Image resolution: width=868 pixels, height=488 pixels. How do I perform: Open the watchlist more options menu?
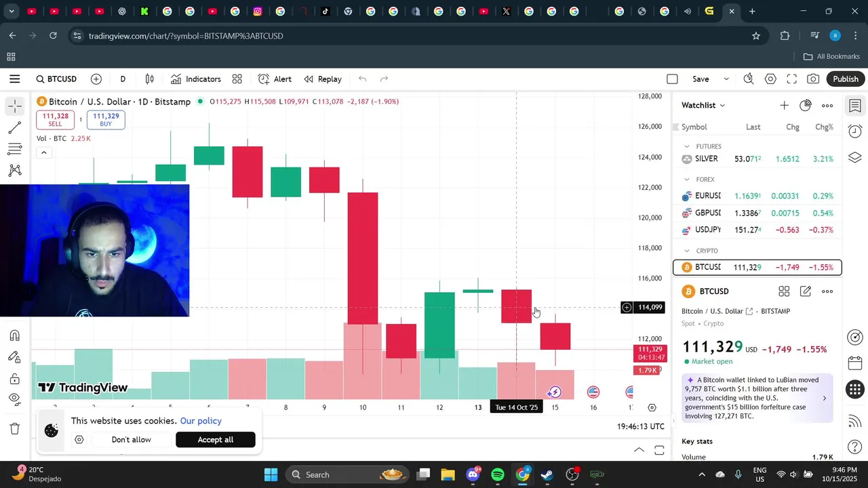coord(827,105)
